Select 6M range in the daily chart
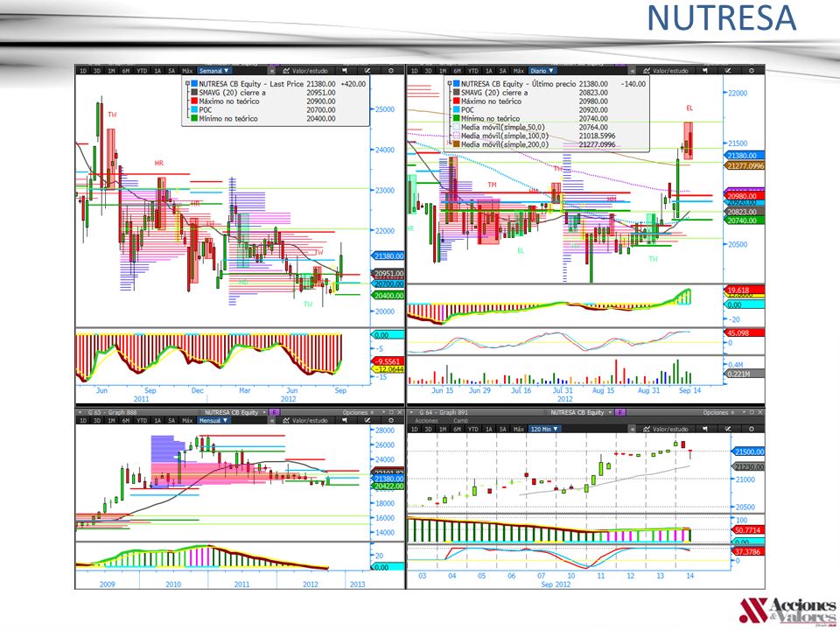Screen dimensions: 840x630 coord(457,71)
